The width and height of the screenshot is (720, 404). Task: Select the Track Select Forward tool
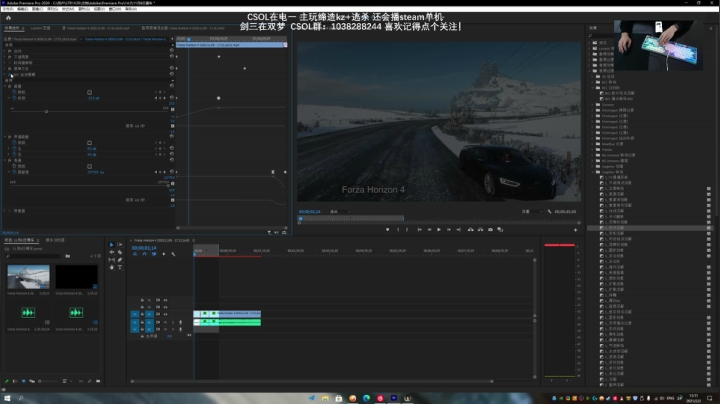click(120, 245)
